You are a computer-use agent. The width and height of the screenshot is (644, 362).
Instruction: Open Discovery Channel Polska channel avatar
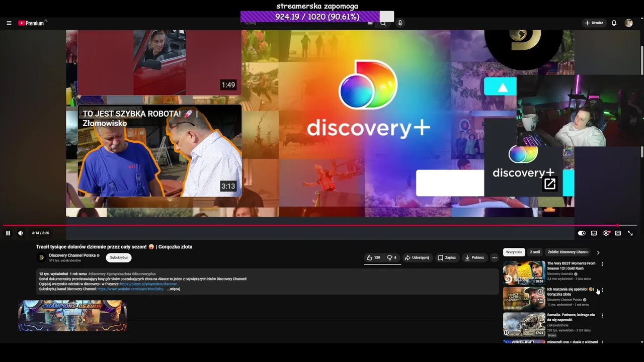[41, 258]
